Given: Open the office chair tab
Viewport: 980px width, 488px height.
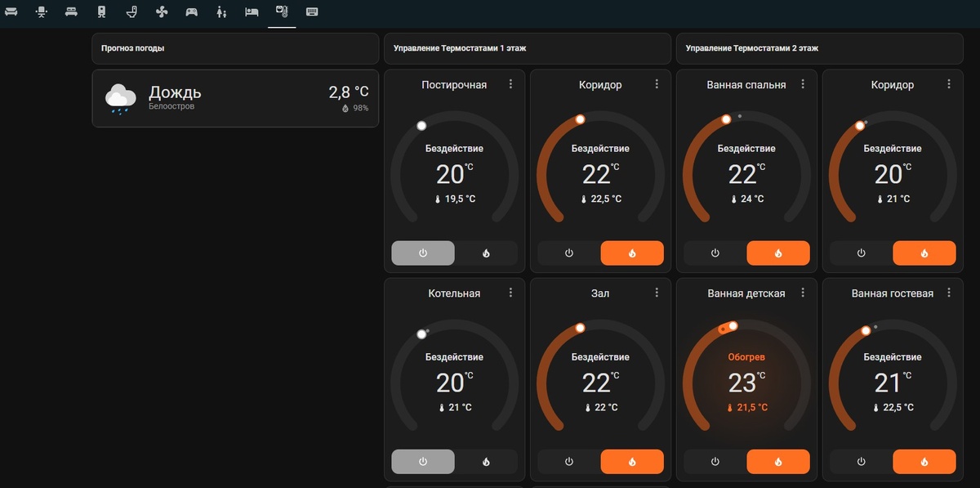Looking at the screenshot, I should click(42, 12).
